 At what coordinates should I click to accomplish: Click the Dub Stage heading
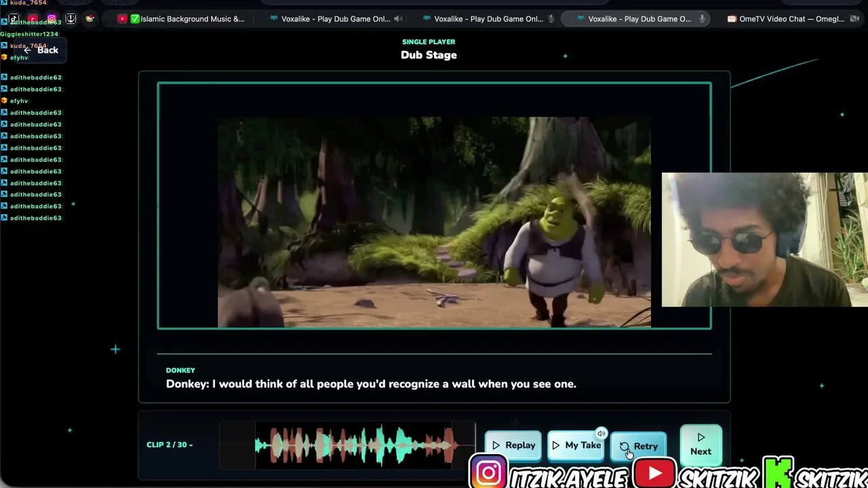pos(429,55)
